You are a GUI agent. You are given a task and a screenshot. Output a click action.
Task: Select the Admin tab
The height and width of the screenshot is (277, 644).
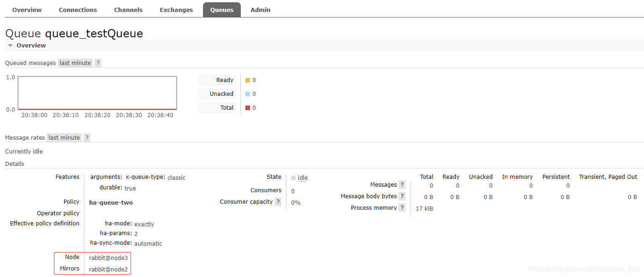261,10
